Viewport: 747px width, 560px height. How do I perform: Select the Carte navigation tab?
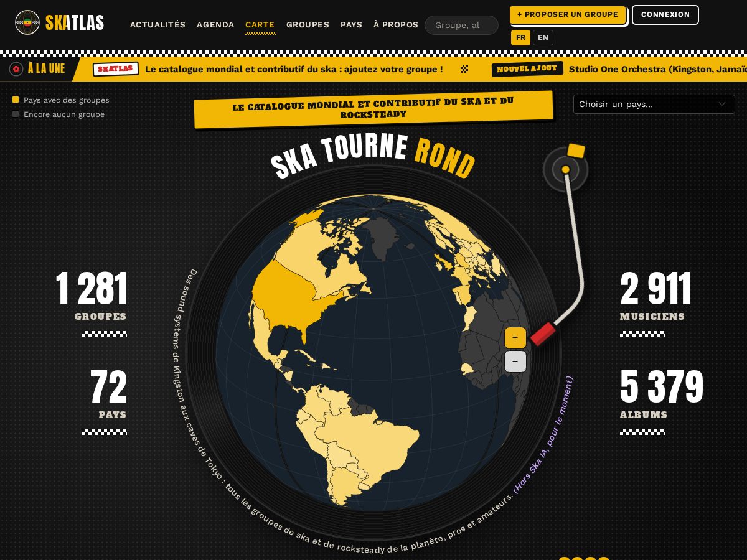click(x=260, y=25)
